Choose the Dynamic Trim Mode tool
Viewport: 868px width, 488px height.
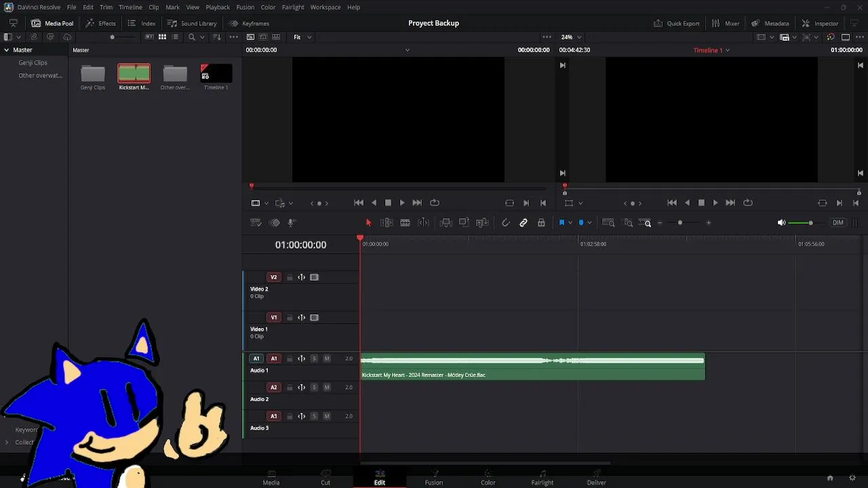(x=423, y=222)
